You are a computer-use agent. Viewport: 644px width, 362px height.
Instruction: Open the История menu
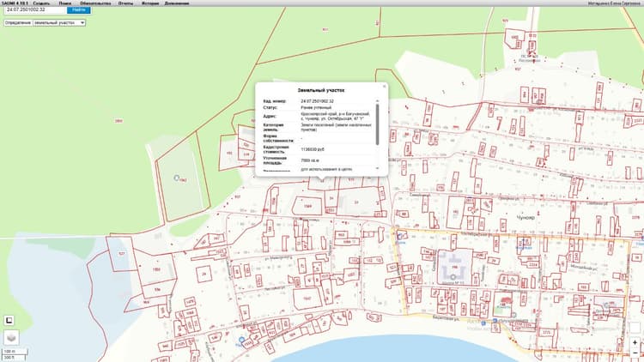click(x=150, y=3)
